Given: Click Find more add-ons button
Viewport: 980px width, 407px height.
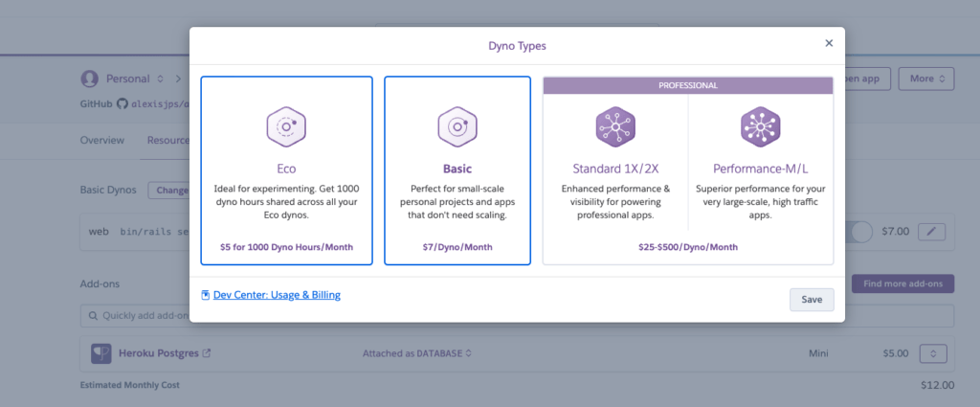Looking at the screenshot, I should coord(902,283).
